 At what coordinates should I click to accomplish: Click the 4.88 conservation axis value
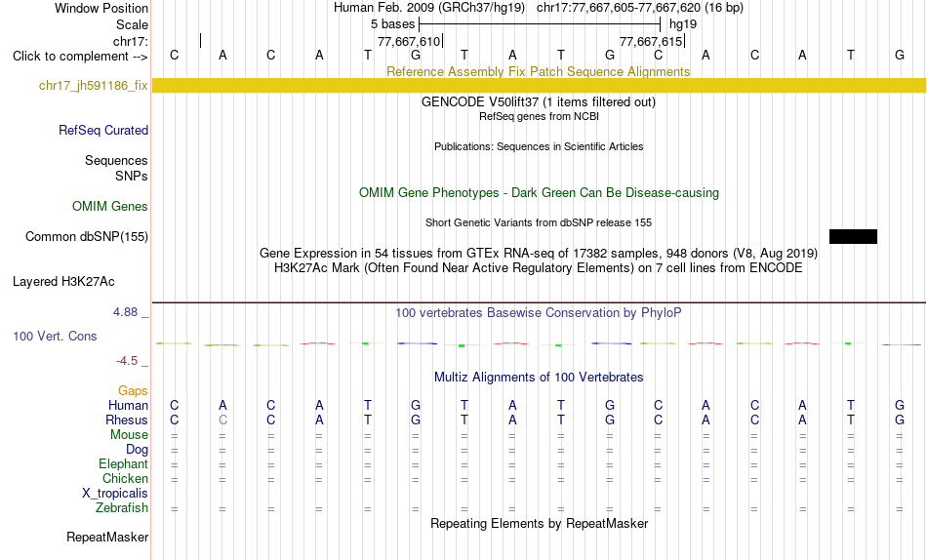[125, 312]
